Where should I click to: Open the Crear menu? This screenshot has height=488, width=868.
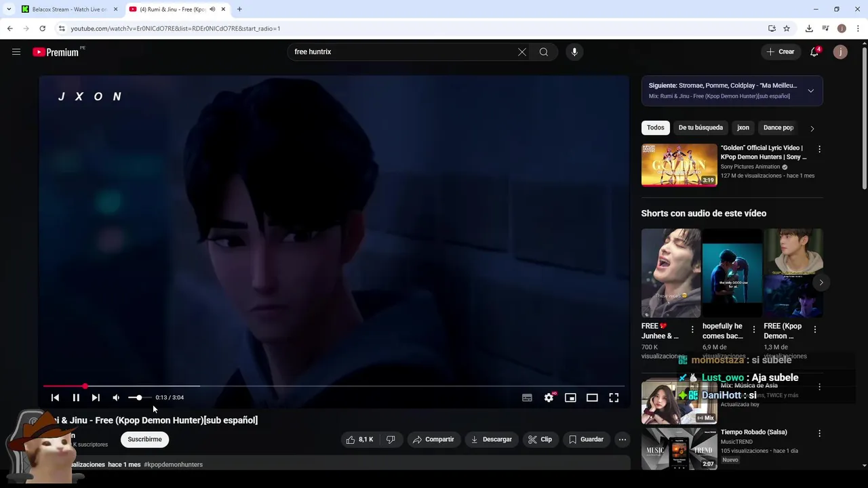point(781,52)
